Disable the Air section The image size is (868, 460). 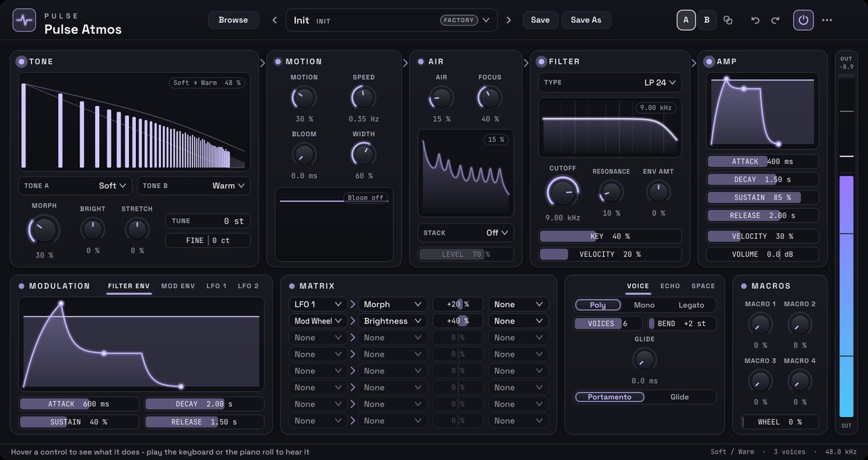[420, 62]
